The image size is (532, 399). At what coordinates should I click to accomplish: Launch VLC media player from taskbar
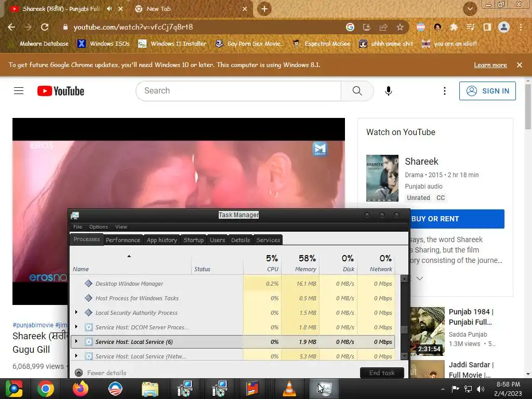coord(289,389)
